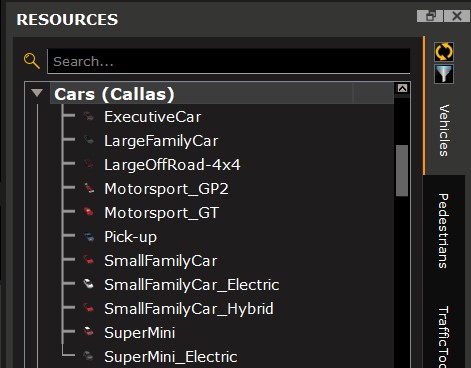Select SmallFamilyCar_Electric text entry
This screenshot has height=368, width=471.
192,285
